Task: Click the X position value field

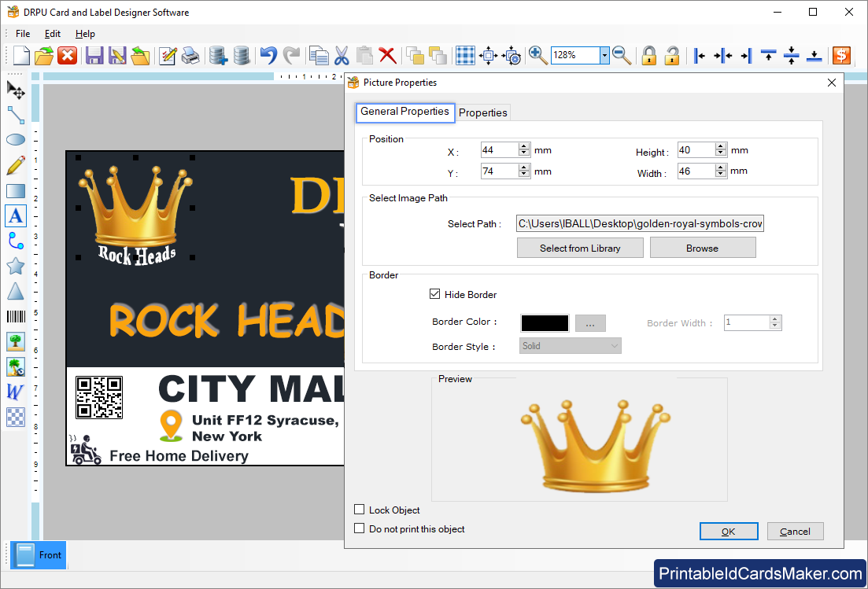Action: 500,150
